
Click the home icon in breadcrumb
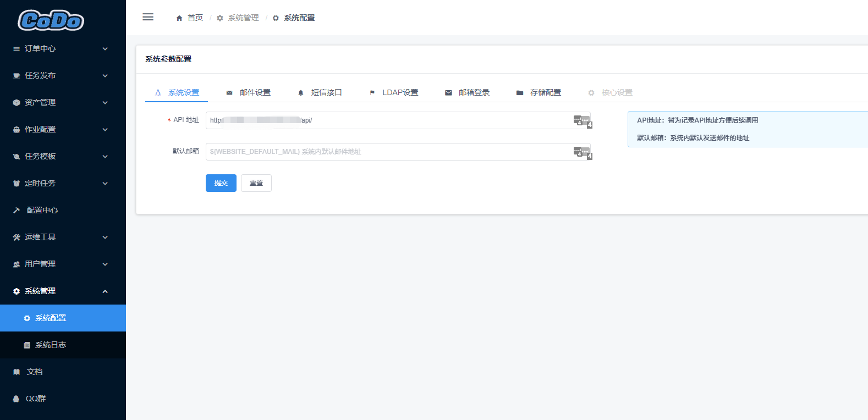[x=179, y=18]
